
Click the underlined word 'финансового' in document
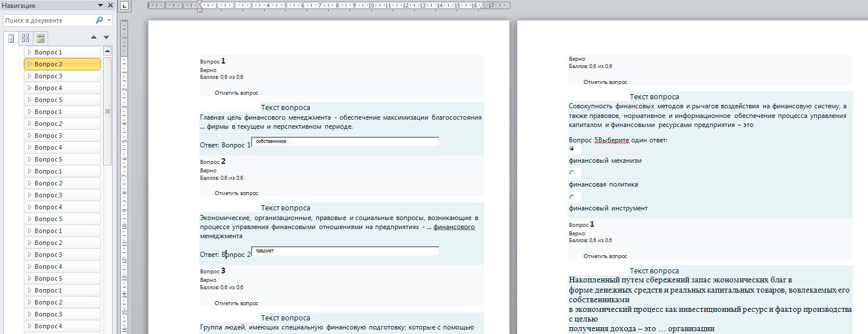coord(454,227)
